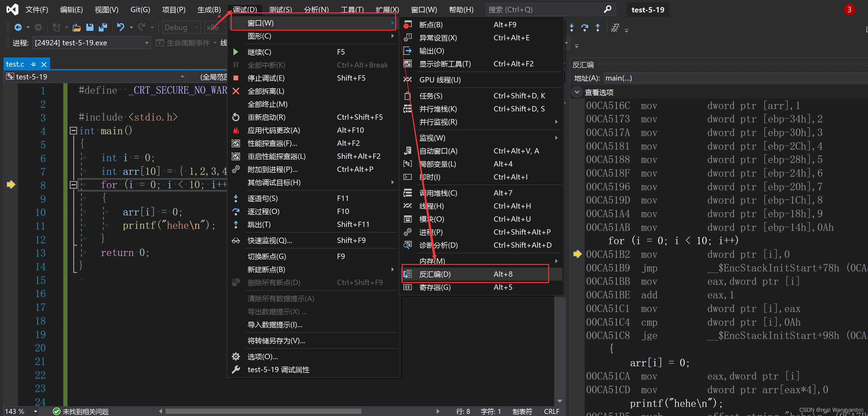Open the 文件(F) menu
This screenshot has width=868, height=416.
pos(37,9)
